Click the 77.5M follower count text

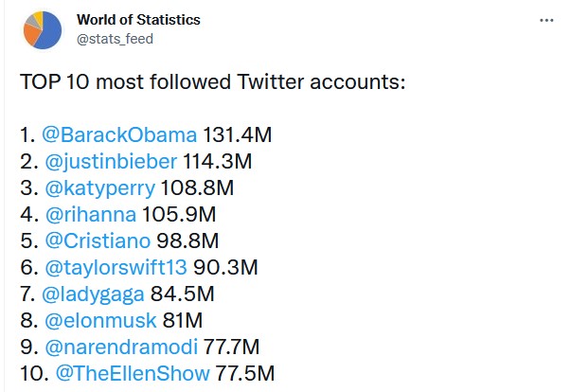(245, 373)
